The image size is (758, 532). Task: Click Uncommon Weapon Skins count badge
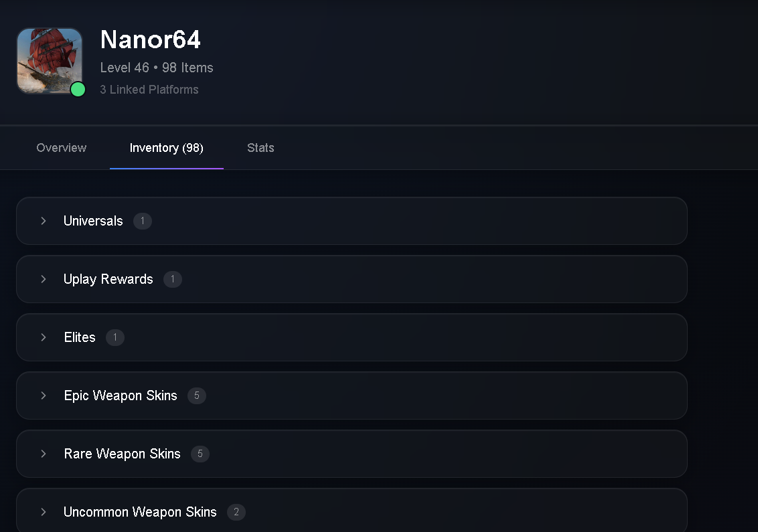[236, 512]
